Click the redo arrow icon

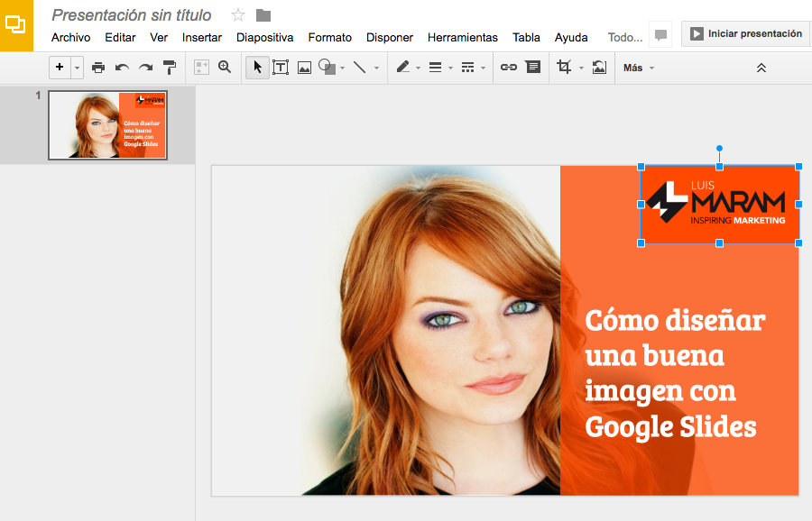click(x=145, y=68)
